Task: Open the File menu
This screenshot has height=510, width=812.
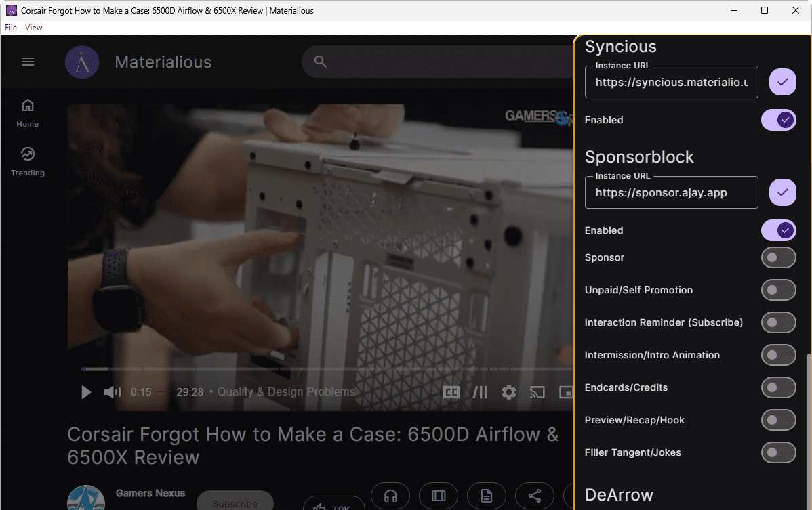Action: click(x=11, y=27)
